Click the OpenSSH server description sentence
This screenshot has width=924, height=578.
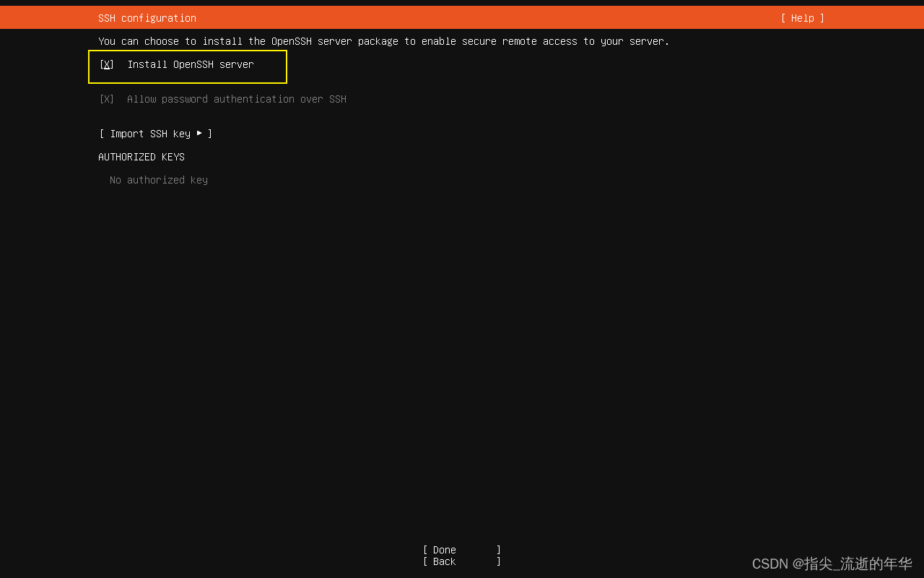384,41
